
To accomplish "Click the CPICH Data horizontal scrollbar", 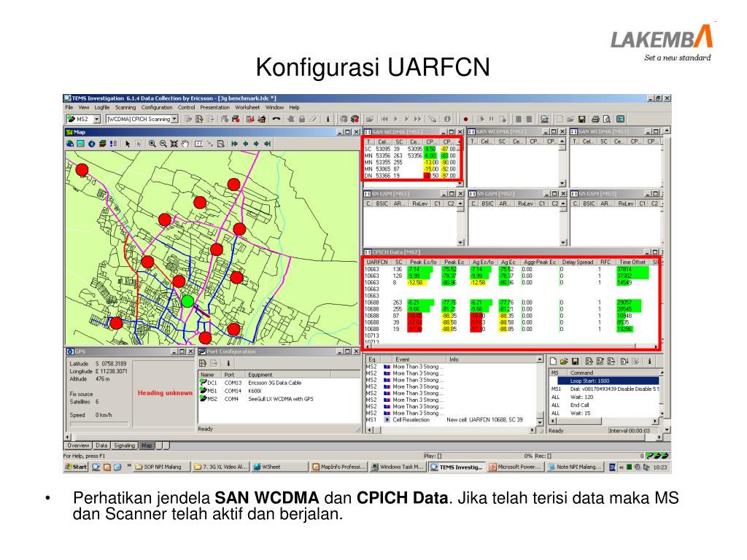I will [x=510, y=346].
